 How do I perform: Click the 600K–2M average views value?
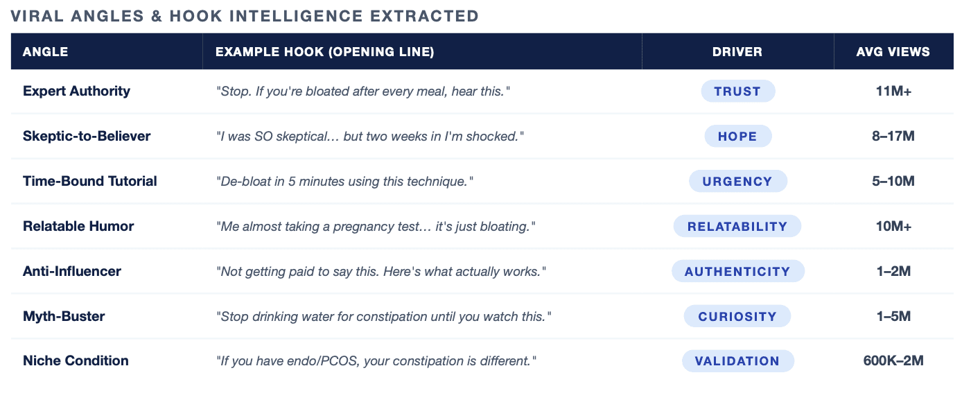pos(893,360)
